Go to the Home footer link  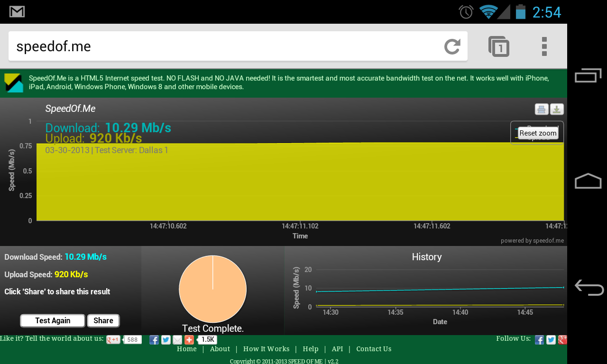click(187, 349)
